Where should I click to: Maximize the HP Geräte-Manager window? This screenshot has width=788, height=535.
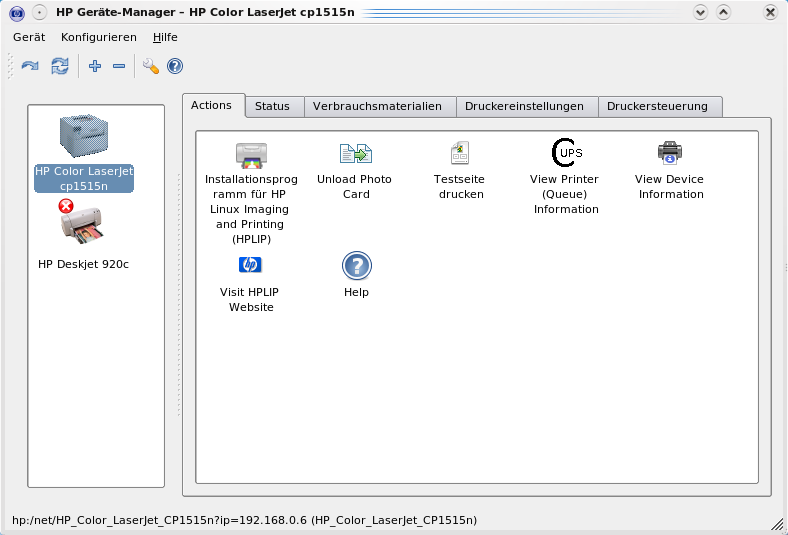pos(723,12)
